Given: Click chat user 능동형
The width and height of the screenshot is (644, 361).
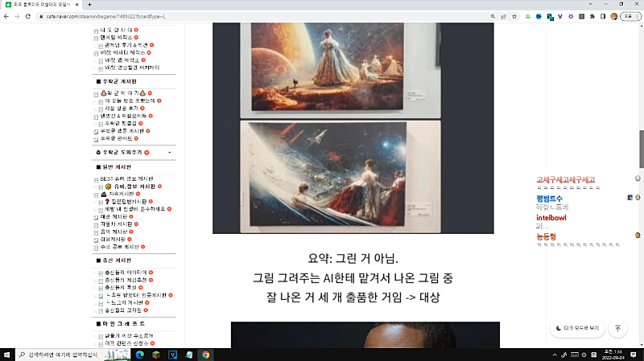Looking at the screenshot, I should [x=546, y=236].
